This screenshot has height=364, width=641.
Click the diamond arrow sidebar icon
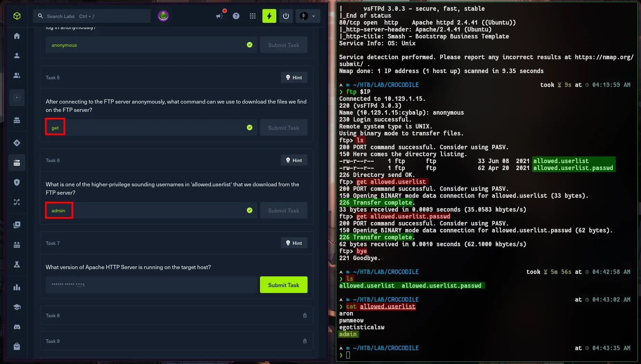pos(17,143)
